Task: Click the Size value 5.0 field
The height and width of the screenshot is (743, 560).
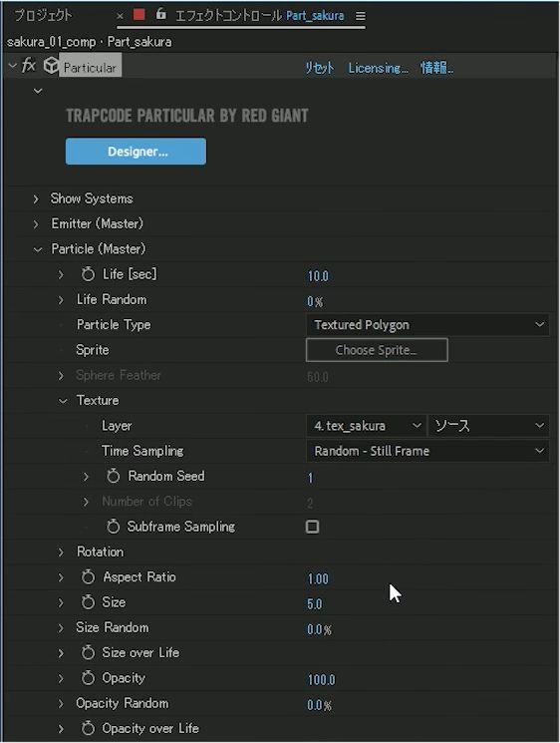Action: coord(315,604)
